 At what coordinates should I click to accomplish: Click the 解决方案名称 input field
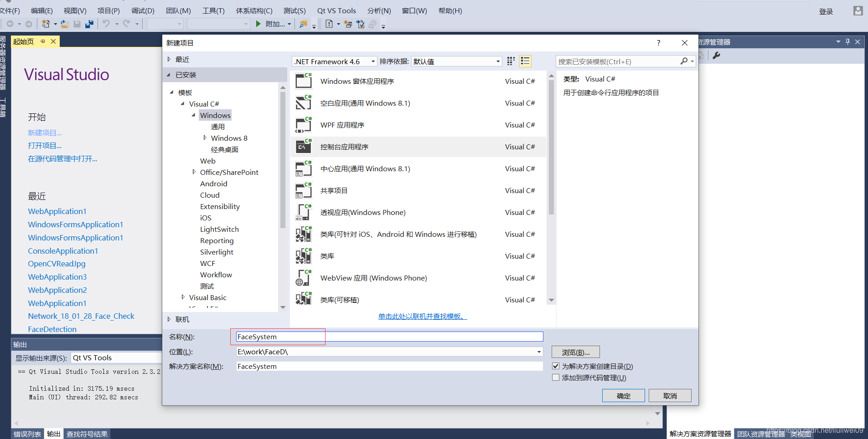point(389,366)
